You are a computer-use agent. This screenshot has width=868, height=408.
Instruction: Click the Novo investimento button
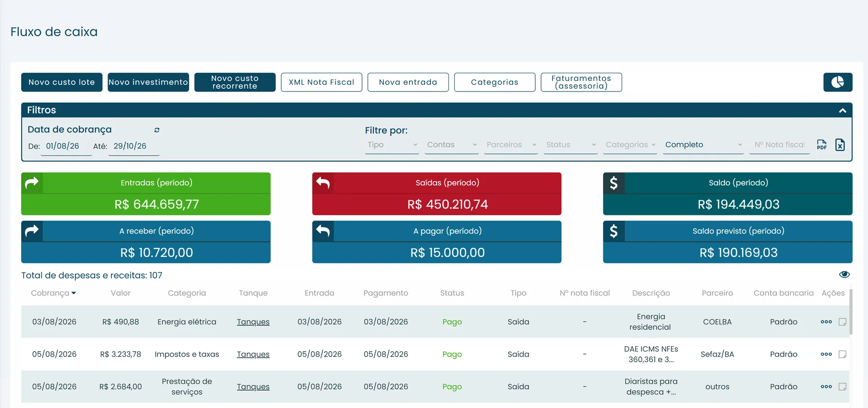(148, 82)
